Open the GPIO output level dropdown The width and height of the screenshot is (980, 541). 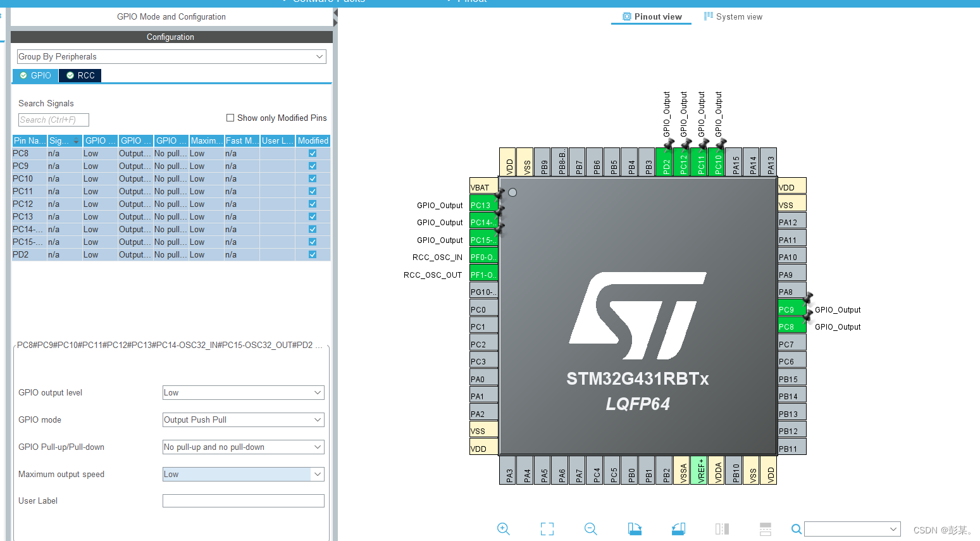point(244,392)
